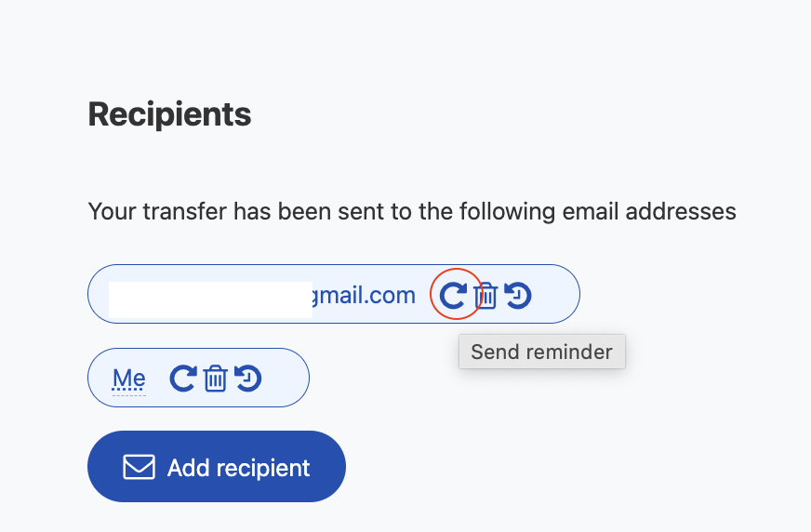Open reminder history for the gmail.com recipient
The height and width of the screenshot is (532, 811).
518,296
